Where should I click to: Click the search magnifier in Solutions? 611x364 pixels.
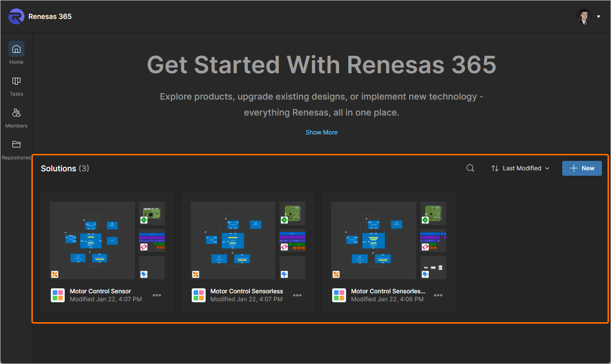tap(470, 168)
